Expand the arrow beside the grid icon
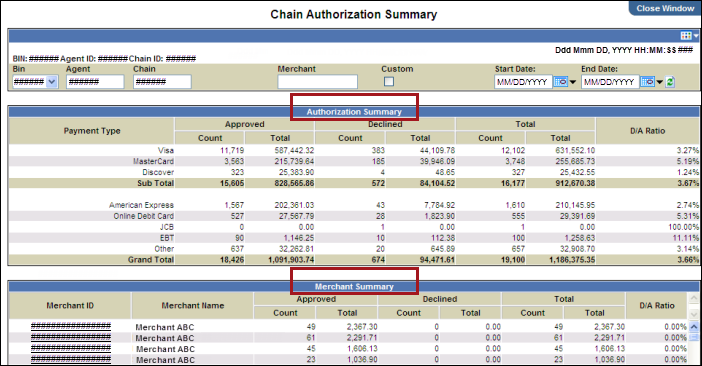Image resolution: width=702 pixels, height=366 pixels. 696,36
